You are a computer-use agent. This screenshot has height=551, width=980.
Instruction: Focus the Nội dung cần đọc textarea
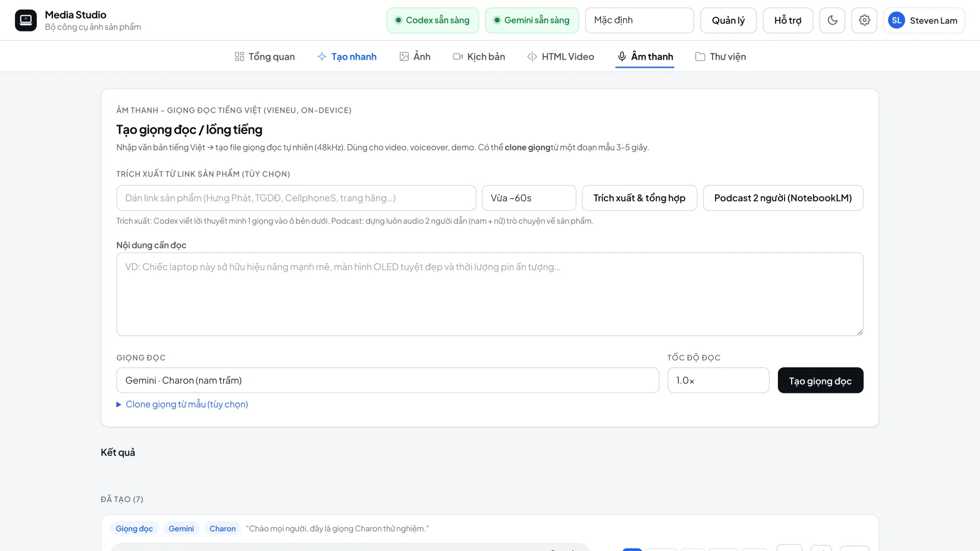[489, 294]
